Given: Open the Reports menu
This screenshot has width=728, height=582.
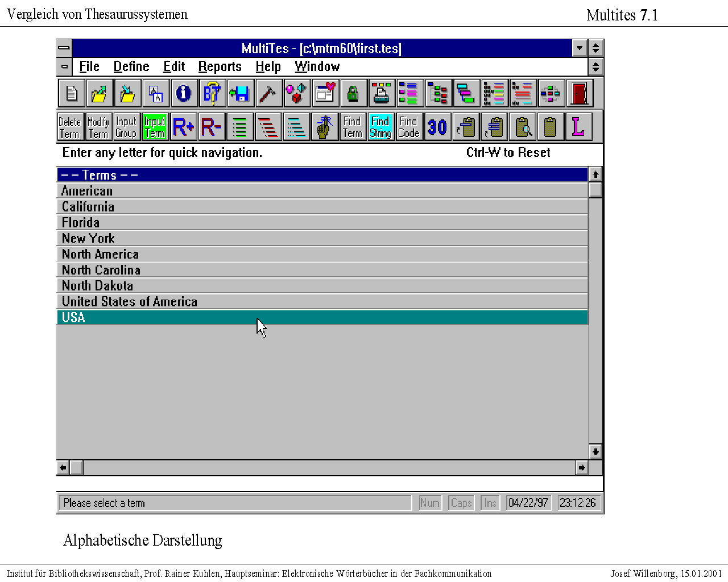Looking at the screenshot, I should click(x=220, y=66).
